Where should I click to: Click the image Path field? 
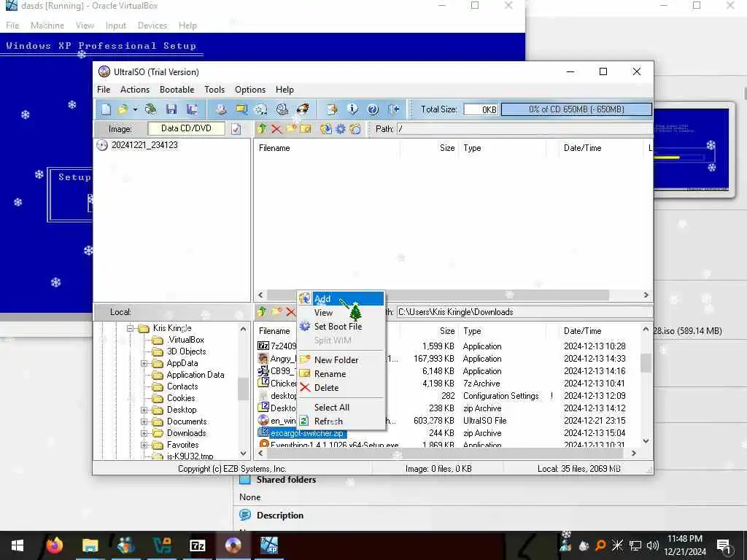(x=524, y=128)
